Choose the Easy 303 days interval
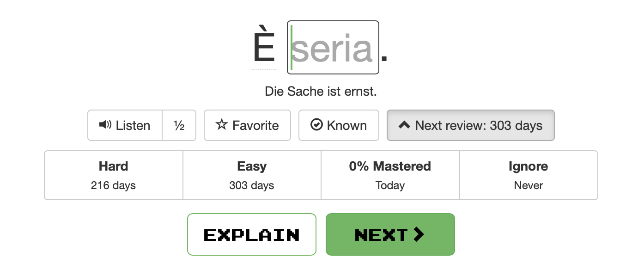Image resolution: width=644 pixels, height=270 pixels. tap(252, 175)
